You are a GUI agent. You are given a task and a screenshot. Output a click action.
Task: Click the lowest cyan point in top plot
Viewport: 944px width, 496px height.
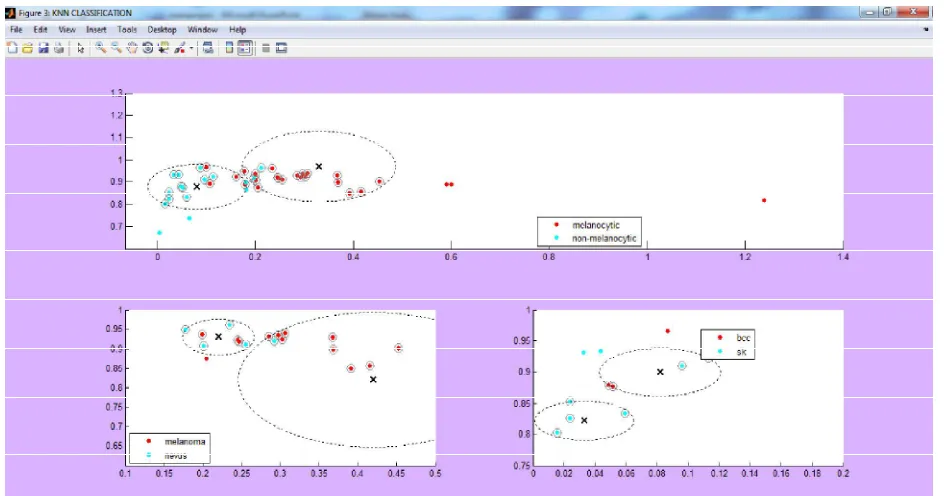click(x=160, y=232)
